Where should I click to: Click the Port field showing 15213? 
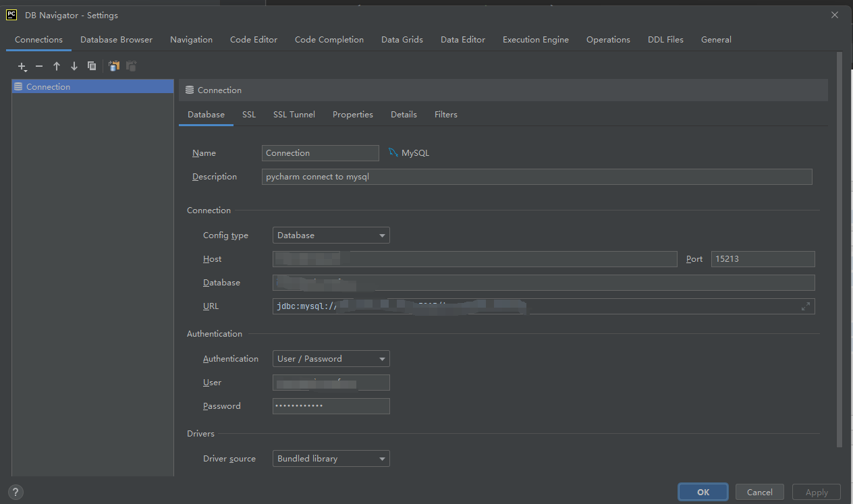coord(763,259)
